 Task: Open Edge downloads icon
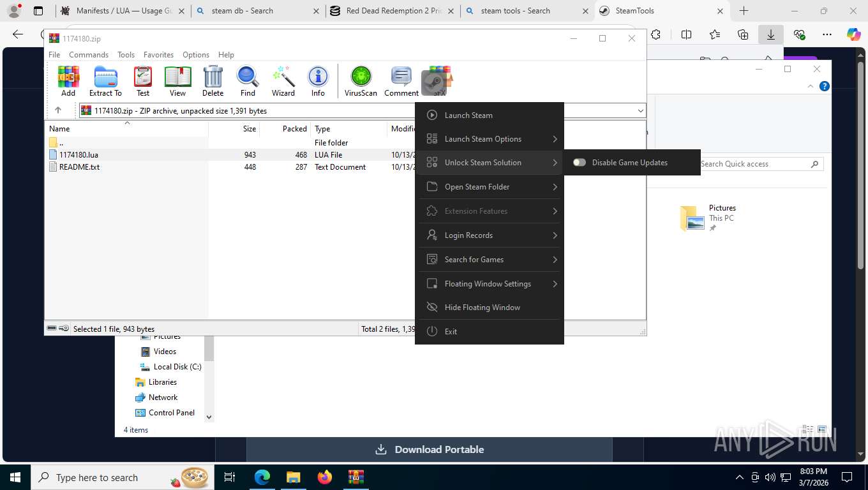[x=770, y=34]
